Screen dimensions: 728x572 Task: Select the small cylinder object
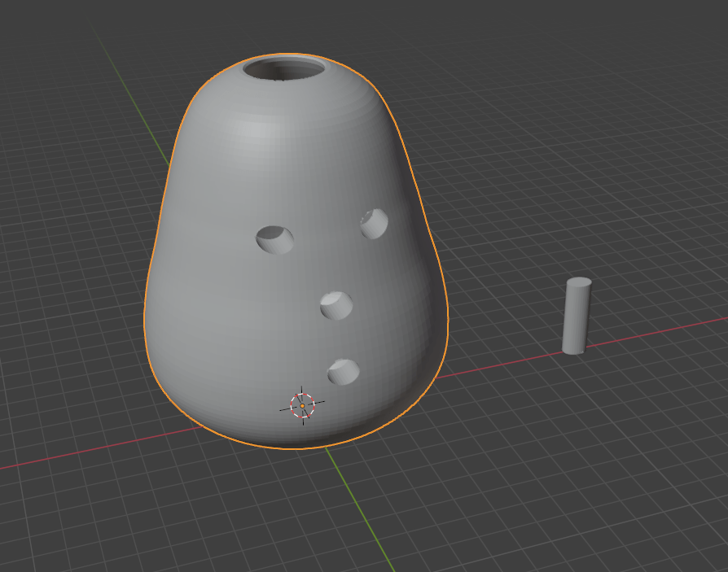click(576, 317)
